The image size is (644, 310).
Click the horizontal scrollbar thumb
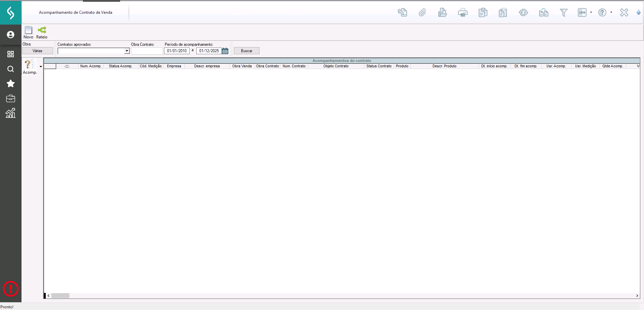[60, 296]
